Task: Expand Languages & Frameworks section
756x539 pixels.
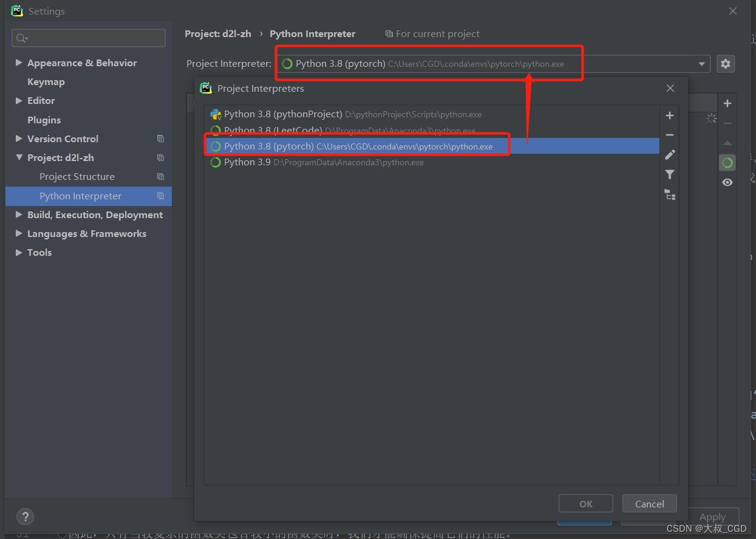Action: point(19,233)
